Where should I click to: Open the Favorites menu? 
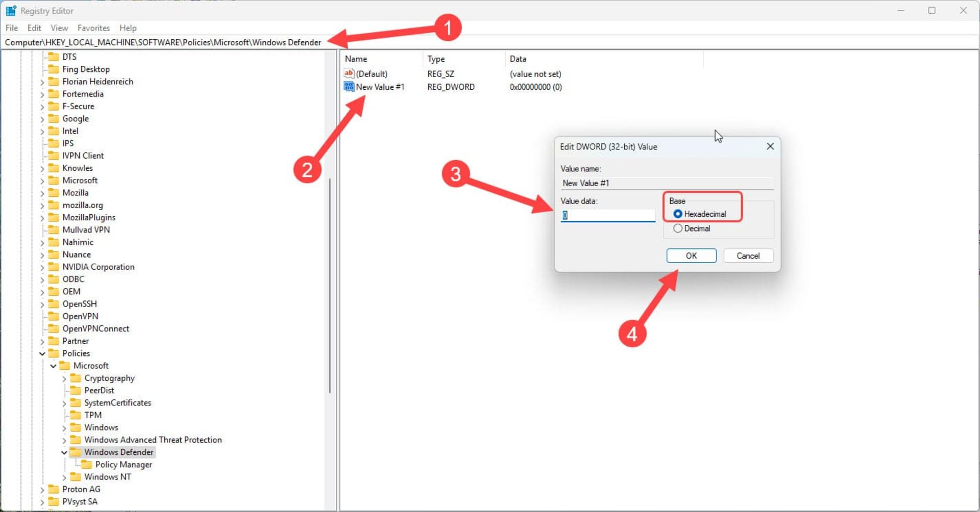93,28
